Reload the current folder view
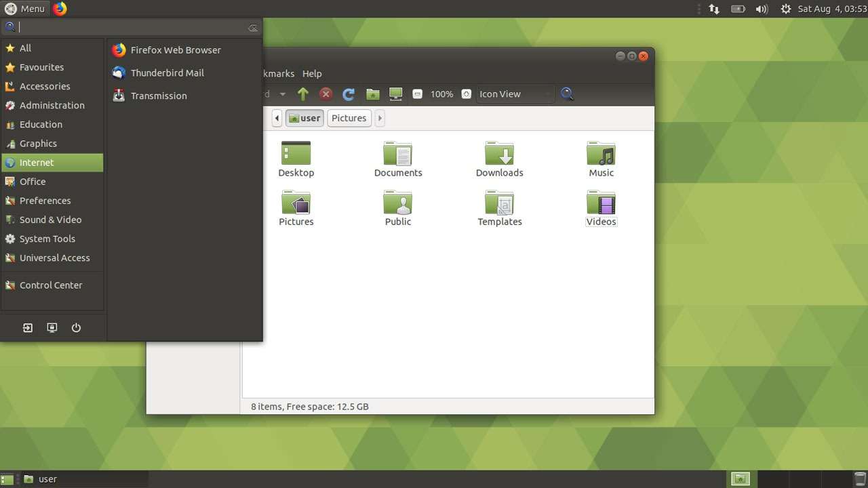Image resolution: width=868 pixels, height=488 pixels. pos(348,94)
